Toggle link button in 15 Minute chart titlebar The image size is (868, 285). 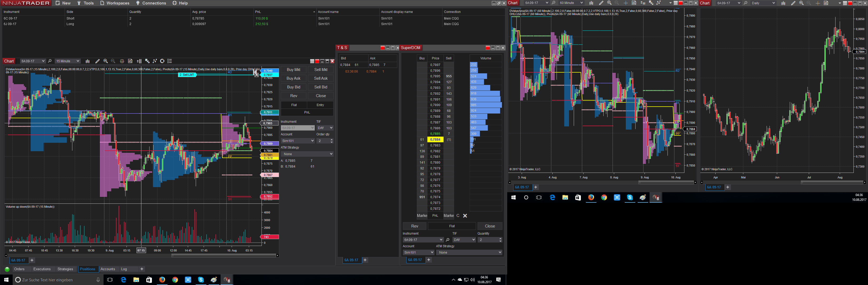(x=312, y=61)
